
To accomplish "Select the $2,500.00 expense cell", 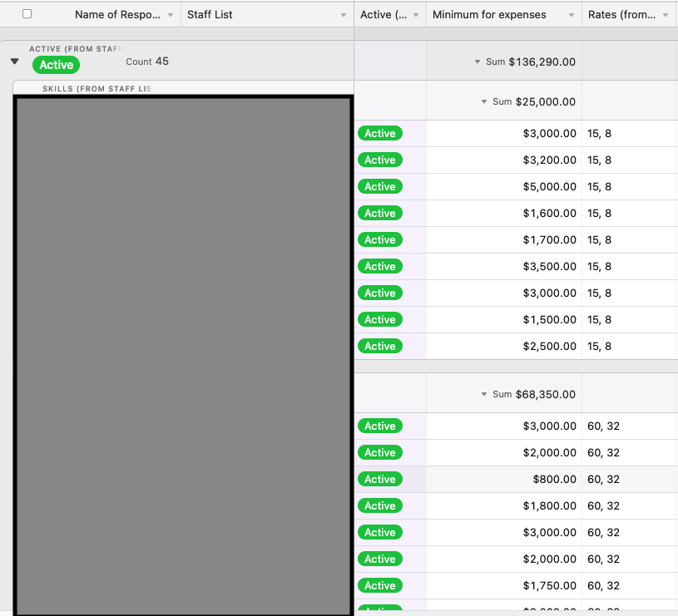I will point(504,347).
